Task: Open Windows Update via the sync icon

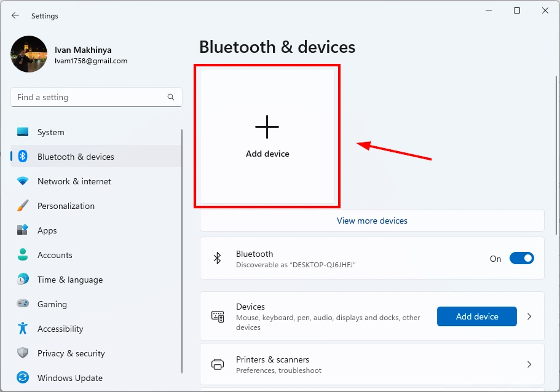Action: (23, 377)
